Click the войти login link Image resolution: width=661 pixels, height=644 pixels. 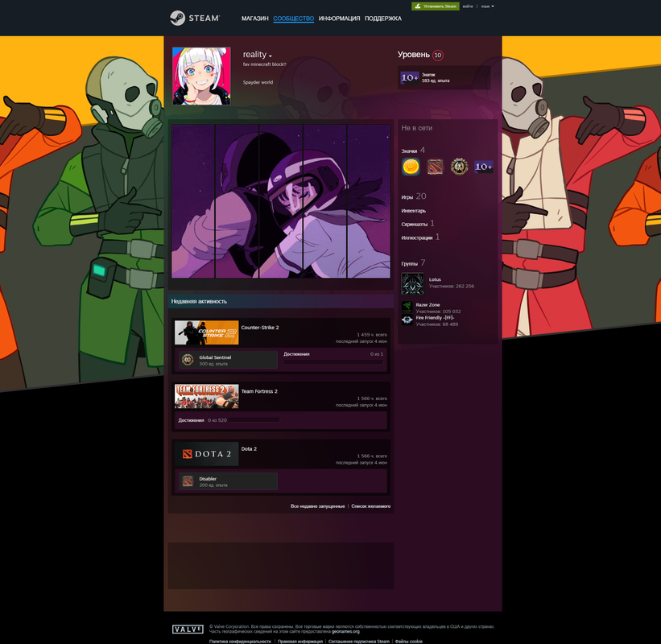pos(468,6)
